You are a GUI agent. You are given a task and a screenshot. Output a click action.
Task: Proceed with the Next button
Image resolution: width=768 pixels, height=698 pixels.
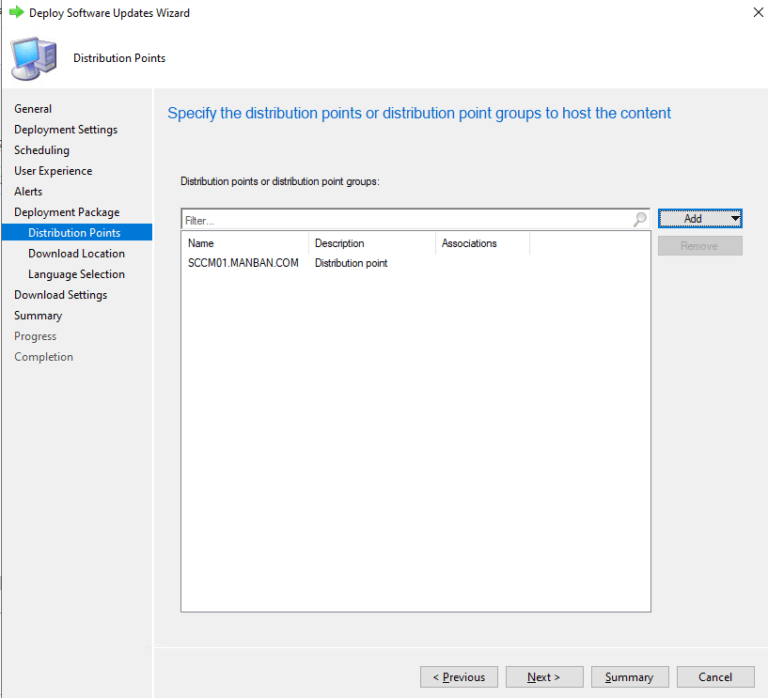click(544, 677)
